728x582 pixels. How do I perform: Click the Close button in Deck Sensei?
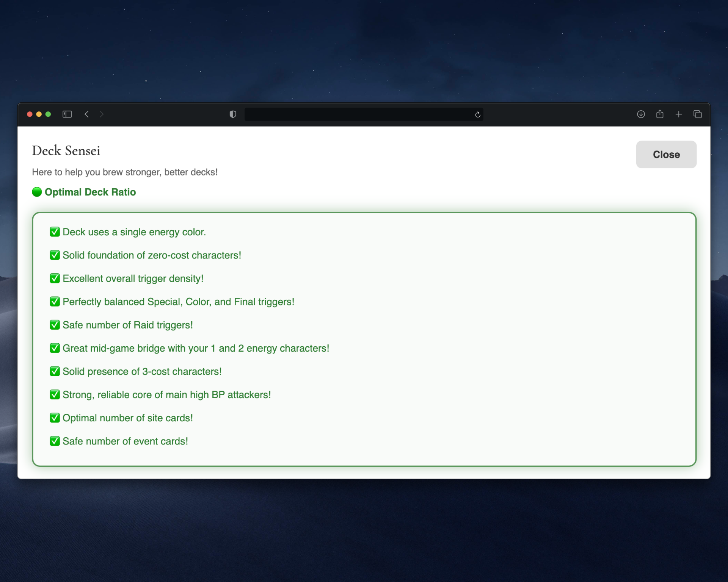666,155
